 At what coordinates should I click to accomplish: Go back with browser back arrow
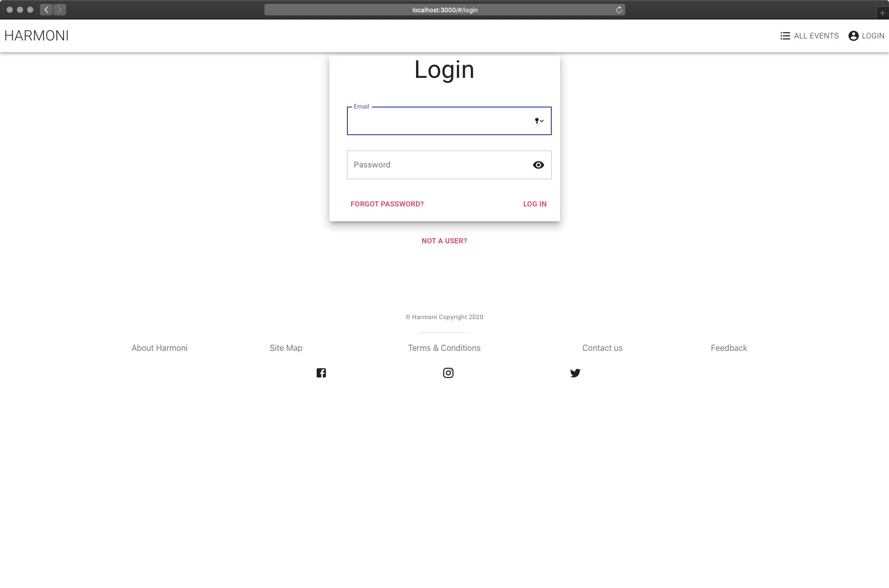(x=46, y=10)
